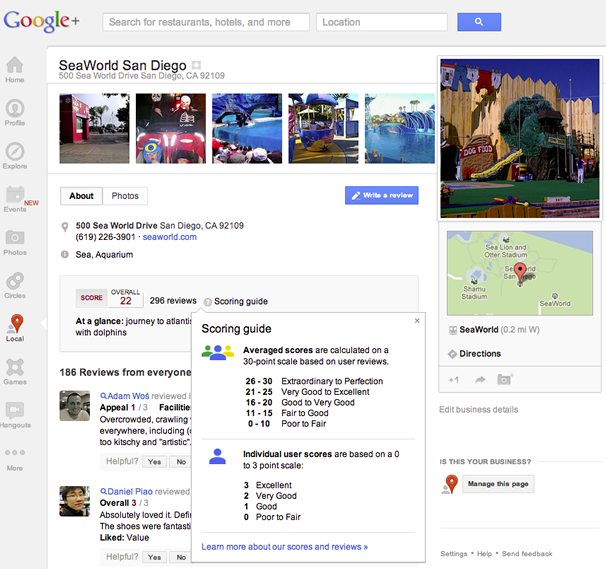The image size is (606, 569).
Task: Click the blue search magnifier button
Action: 479,22
